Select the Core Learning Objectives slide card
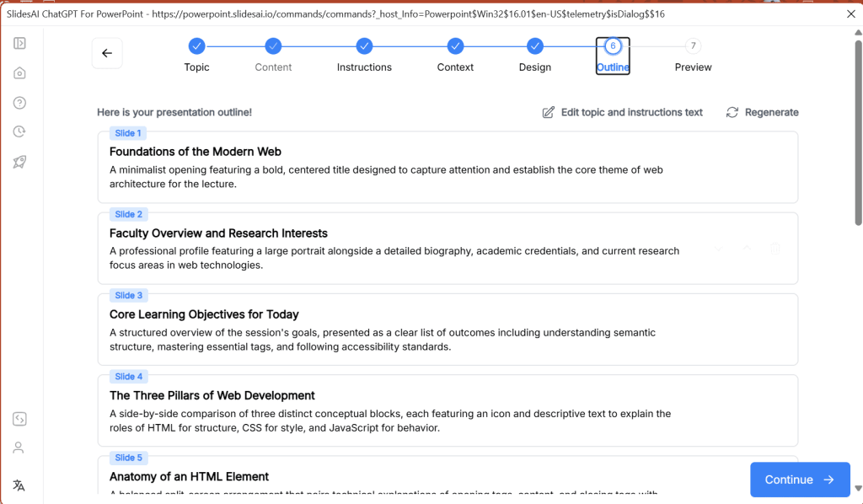The width and height of the screenshot is (863, 504). (x=448, y=330)
